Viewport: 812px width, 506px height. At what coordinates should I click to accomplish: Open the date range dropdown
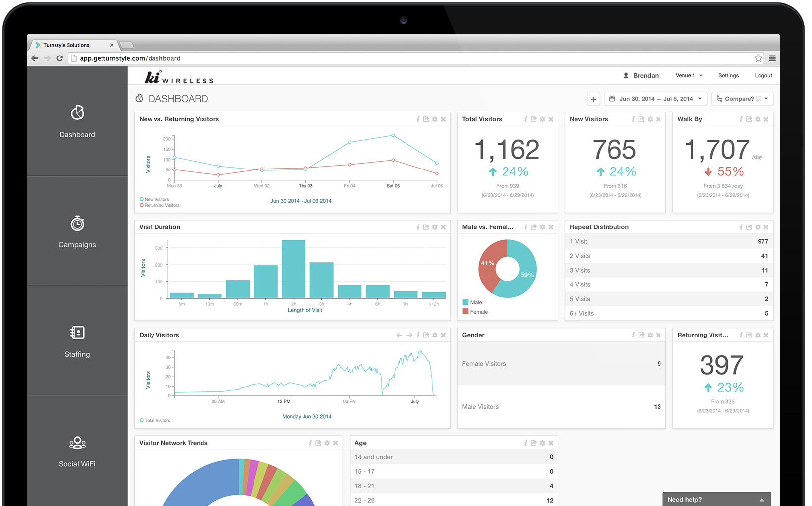pos(656,99)
